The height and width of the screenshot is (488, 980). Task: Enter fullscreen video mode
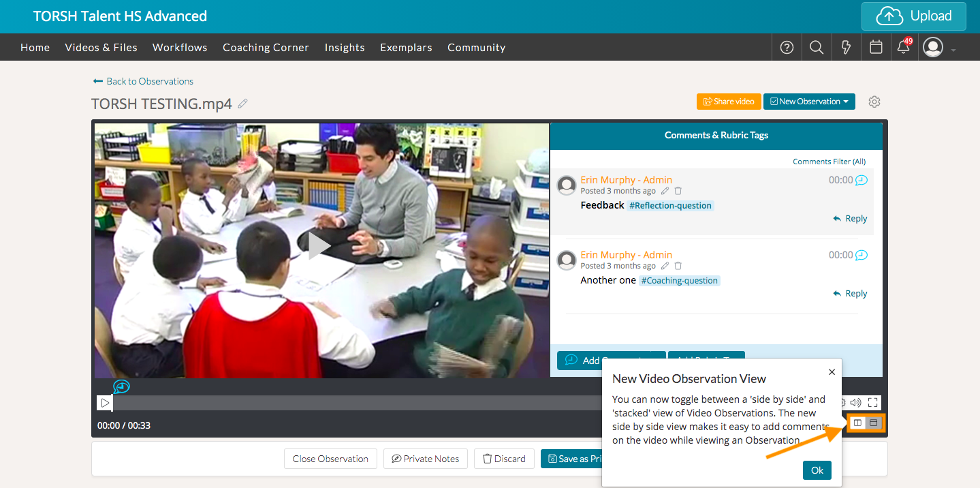[x=873, y=403]
